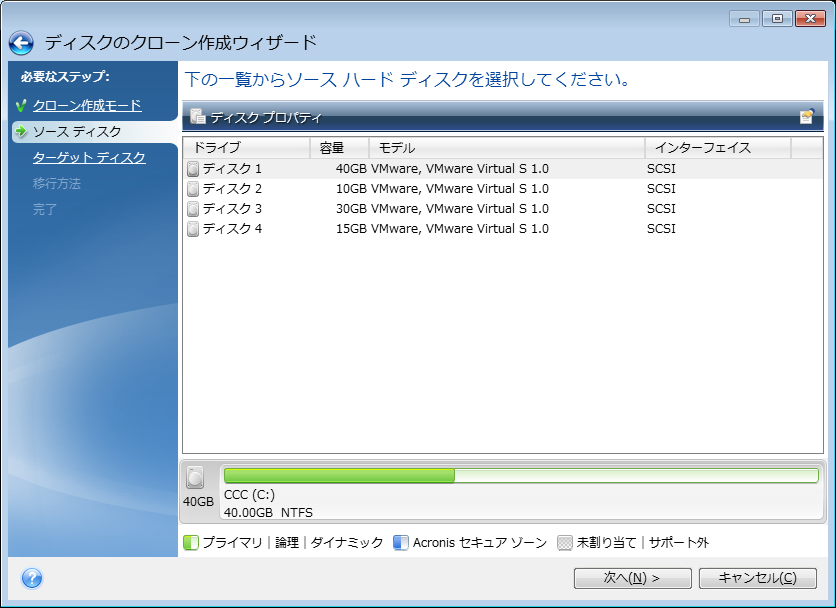Sort by the インターフェイス column header
Screen dimensions: 836x608
[718, 148]
